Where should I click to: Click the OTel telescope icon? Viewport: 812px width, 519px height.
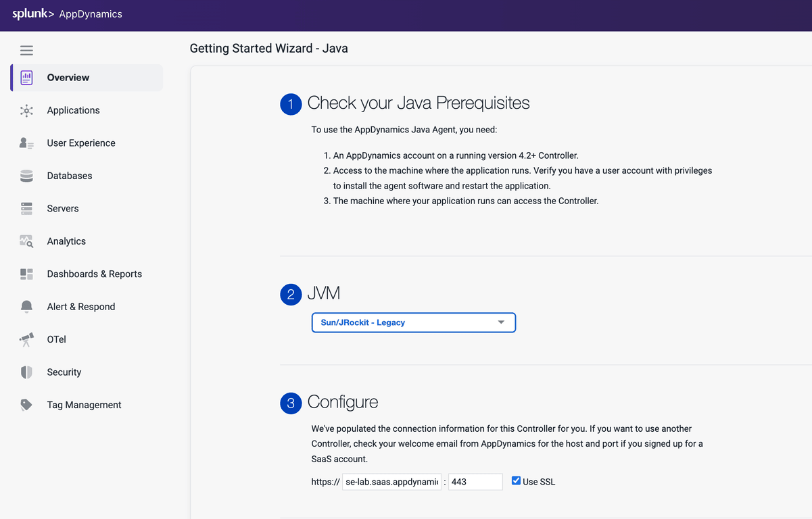click(26, 340)
